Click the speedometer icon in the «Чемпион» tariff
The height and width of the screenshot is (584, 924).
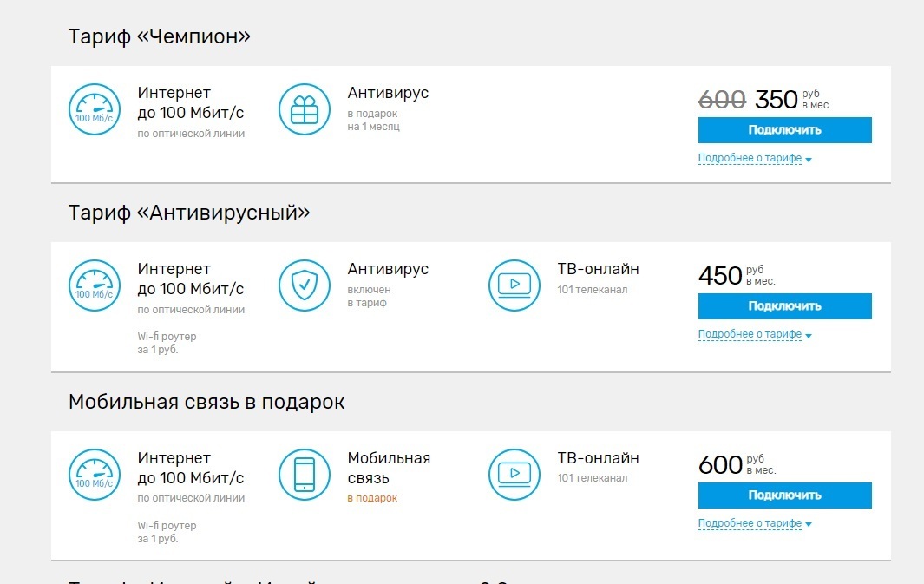(94, 109)
